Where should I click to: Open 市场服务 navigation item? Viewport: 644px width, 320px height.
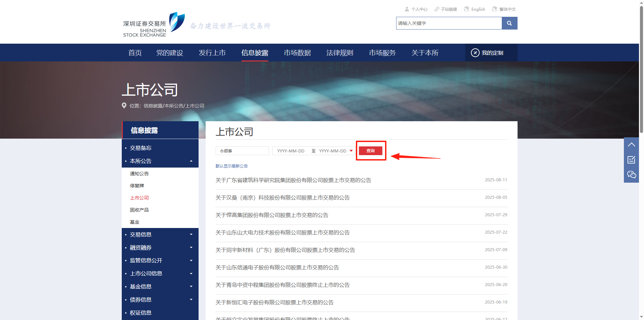382,53
